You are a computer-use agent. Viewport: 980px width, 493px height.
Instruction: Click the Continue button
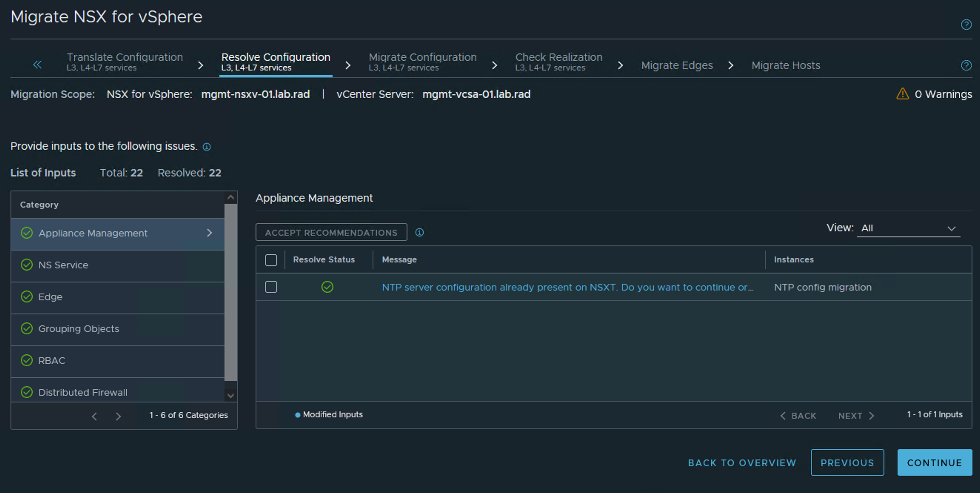(x=934, y=463)
